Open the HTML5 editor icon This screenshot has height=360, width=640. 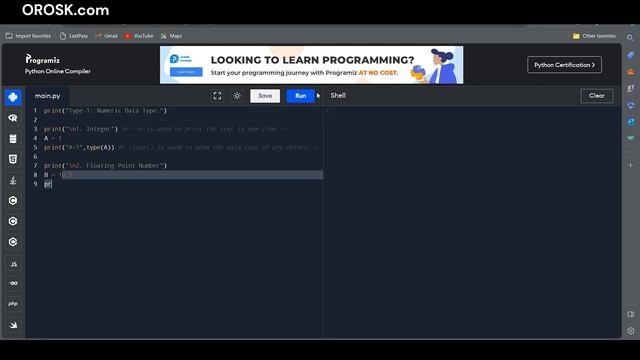click(x=13, y=159)
